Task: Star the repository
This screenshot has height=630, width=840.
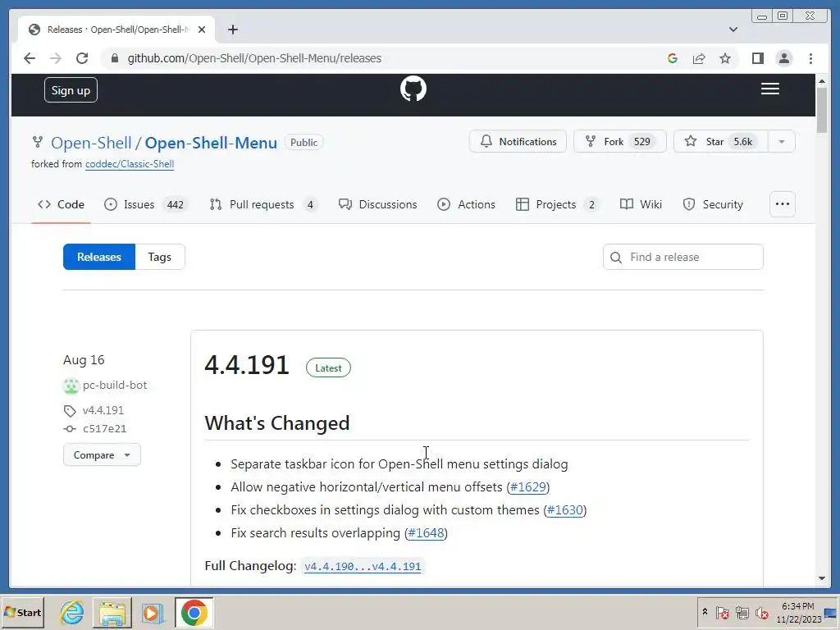Action: [x=720, y=141]
